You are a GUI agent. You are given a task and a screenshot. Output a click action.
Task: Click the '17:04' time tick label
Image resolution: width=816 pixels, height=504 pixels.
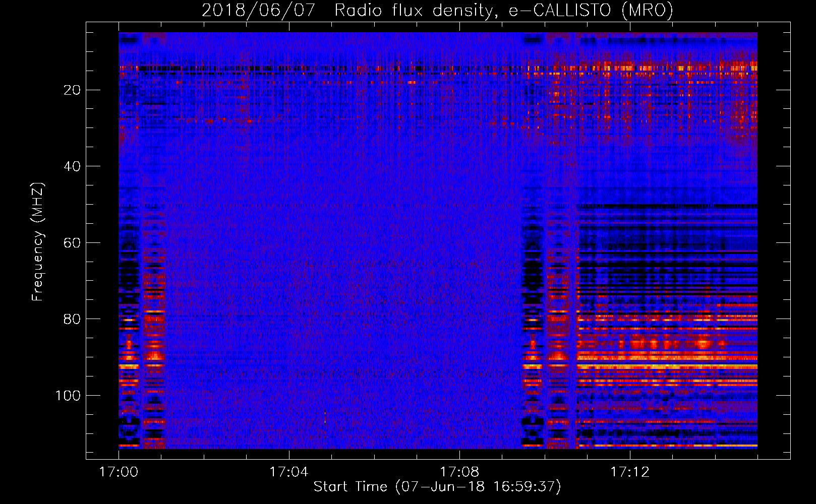point(289,472)
